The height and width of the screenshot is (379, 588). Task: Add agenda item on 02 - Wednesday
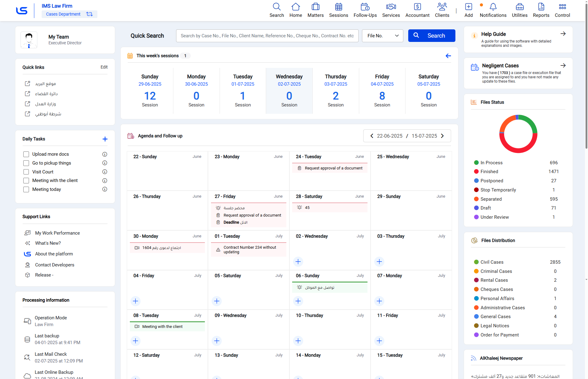(298, 262)
